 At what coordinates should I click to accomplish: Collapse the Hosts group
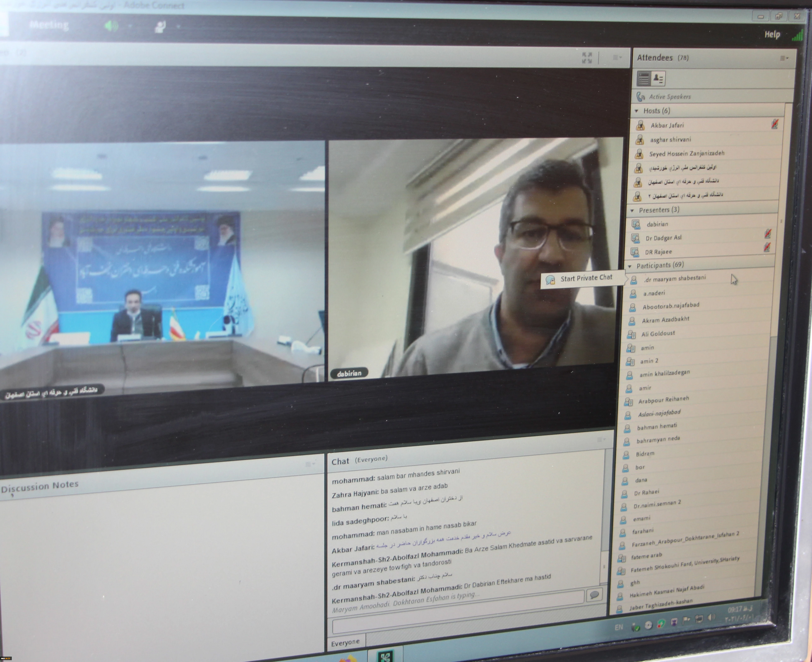point(636,111)
